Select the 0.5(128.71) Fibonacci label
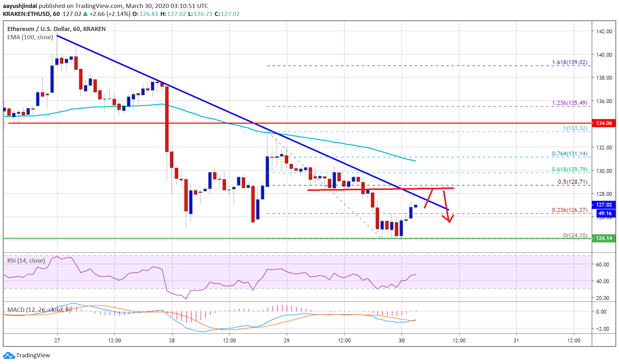 click(572, 182)
